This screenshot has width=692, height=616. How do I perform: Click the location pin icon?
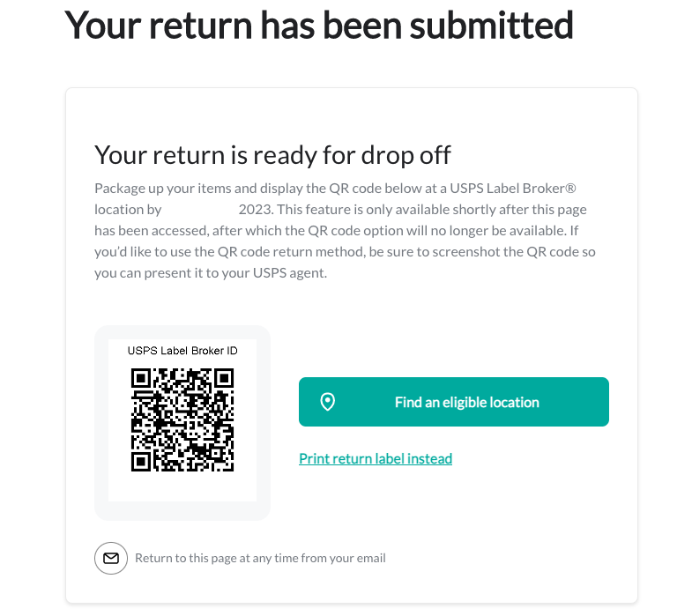(328, 402)
